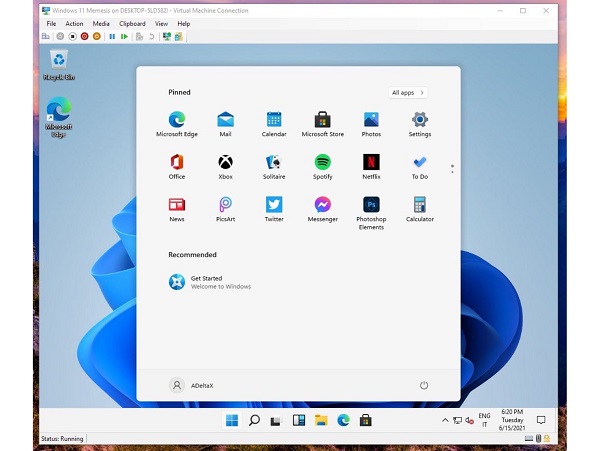Launch Twitter from Pinned apps
Image resolution: width=600 pixels, height=451 pixels.
coord(274,209)
